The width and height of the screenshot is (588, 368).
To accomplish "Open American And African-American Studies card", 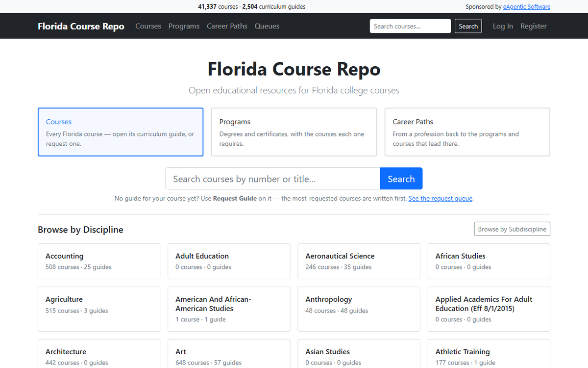I will (x=229, y=309).
